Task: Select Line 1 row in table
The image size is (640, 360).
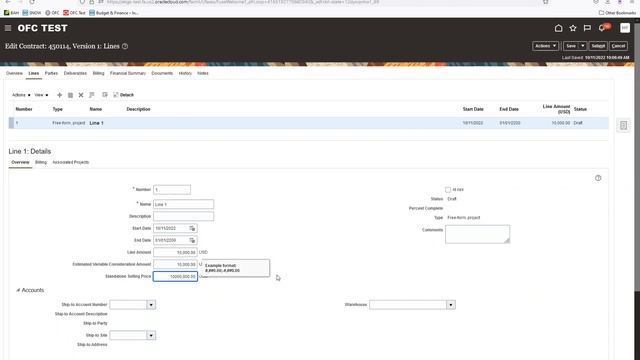Action: (x=308, y=123)
